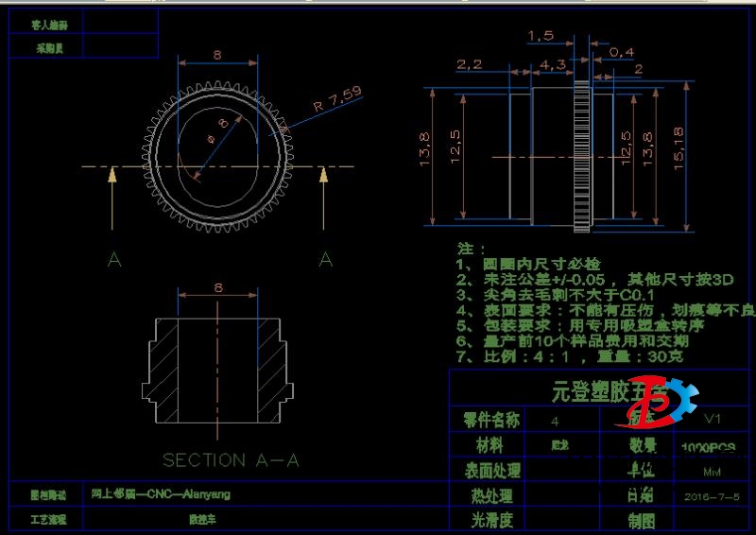The image size is (756, 535).
Task: Click the version cell V1
Action: point(712,420)
